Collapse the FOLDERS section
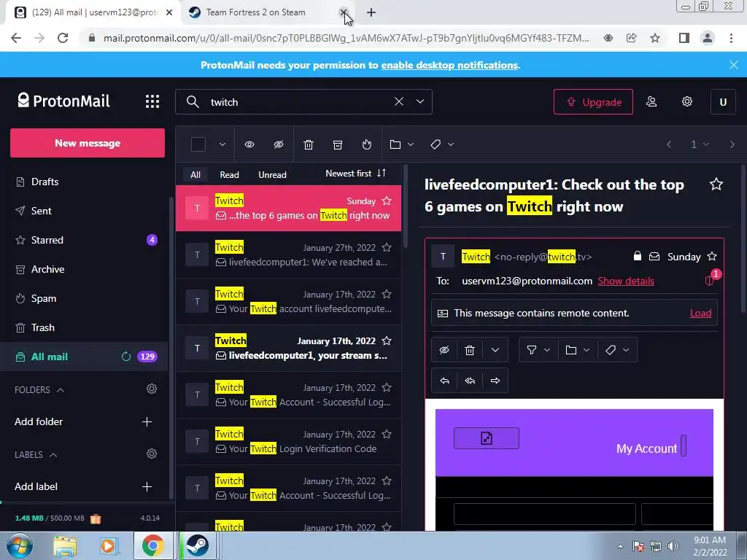747x560 pixels. point(39,390)
